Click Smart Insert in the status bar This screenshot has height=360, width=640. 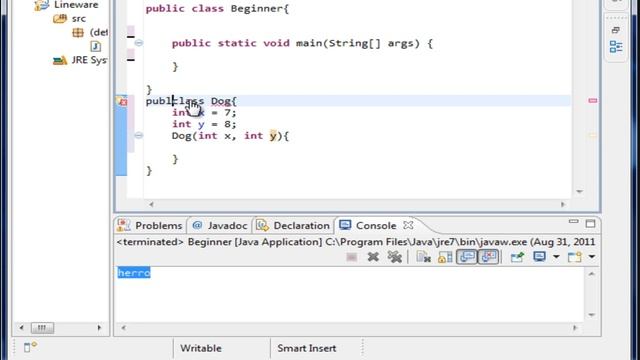click(307, 348)
